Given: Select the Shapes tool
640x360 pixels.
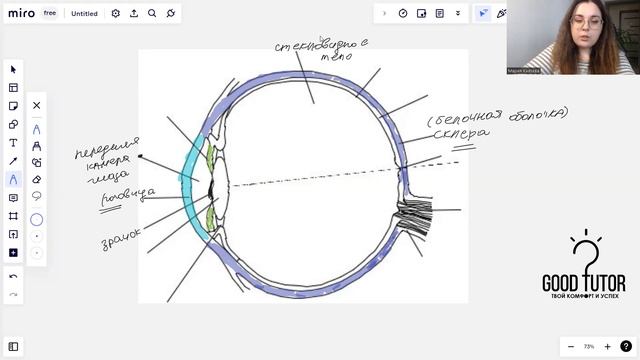Looking at the screenshot, I should 13,124.
